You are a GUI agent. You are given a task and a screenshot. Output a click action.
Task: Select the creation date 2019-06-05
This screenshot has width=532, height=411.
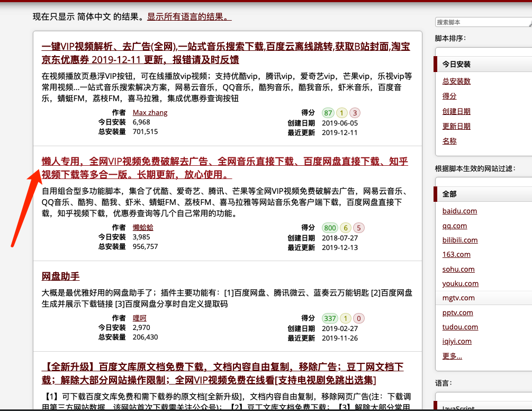click(340, 123)
